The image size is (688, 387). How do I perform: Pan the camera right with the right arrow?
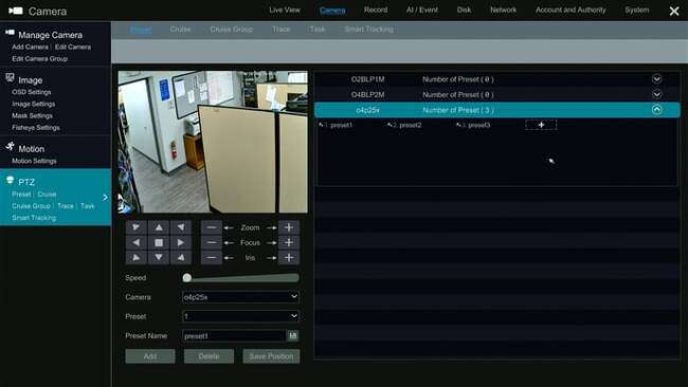click(180, 243)
